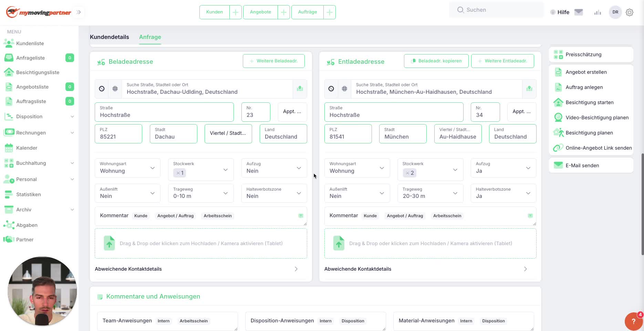Viewport: 644px width, 331px height.
Task: Open map marker icon for Beladeadresse
Action: pyautogui.click(x=300, y=89)
